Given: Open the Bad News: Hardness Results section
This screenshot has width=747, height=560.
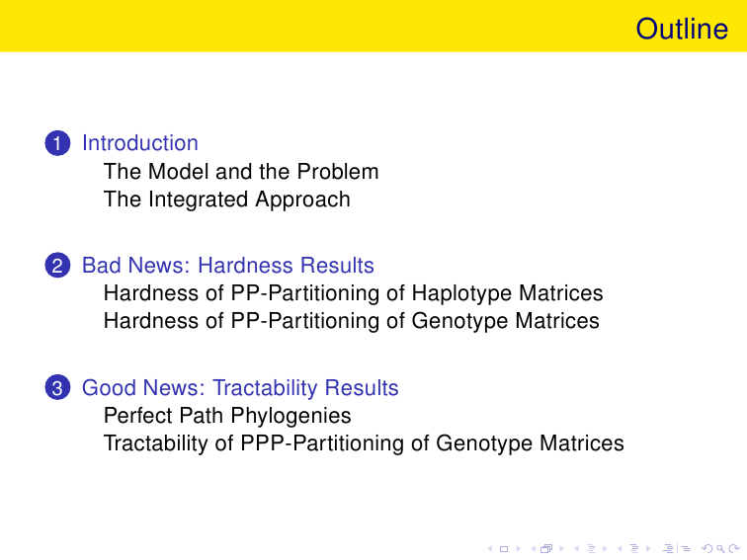Looking at the screenshot, I should coord(227,266).
